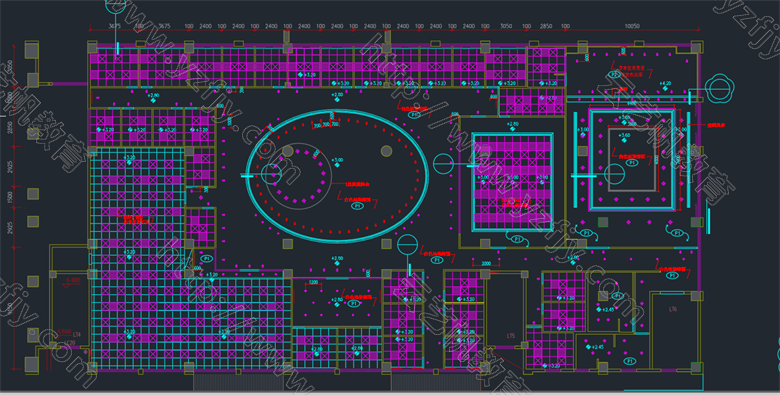Click the LT6 room label
The width and height of the screenshot is (780, 395).
(x=673, y=309)
